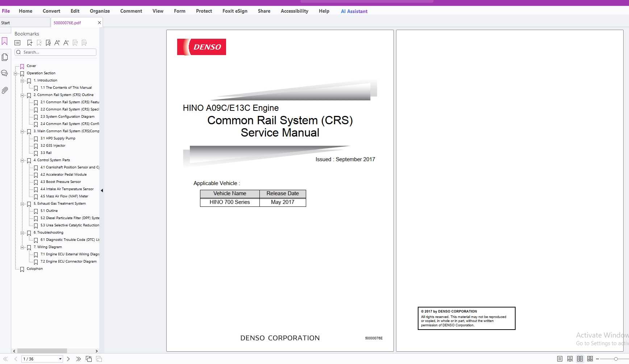Collapse the 3. Main Common Rail System node
This screenshot has width=629, height=364.
[22, 131]
